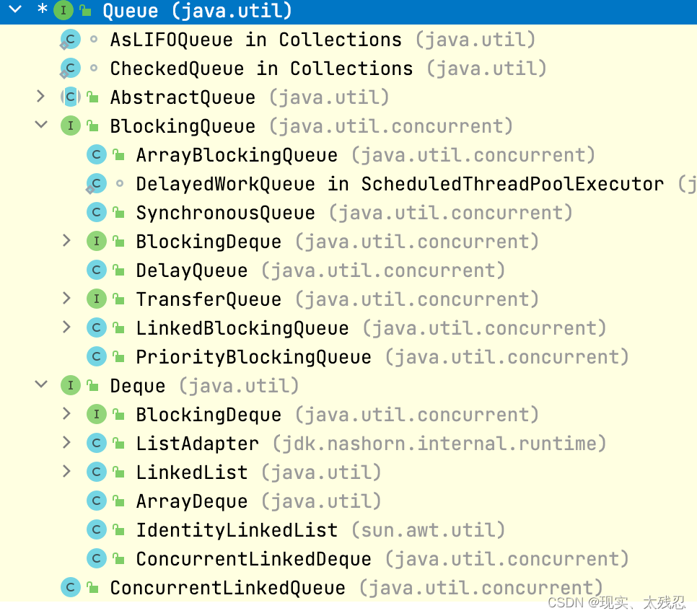Viewport: 697px width, 616px height.
Task: Click the interface icon of Deque
Action: [x=70, y=386]
